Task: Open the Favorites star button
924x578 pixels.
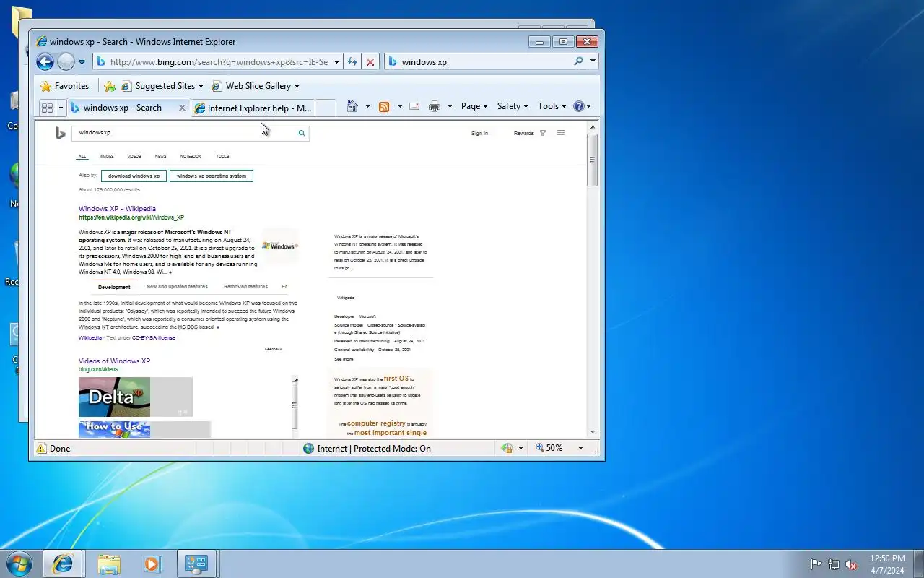Action: pyautogui.click(x=65, y=86)
